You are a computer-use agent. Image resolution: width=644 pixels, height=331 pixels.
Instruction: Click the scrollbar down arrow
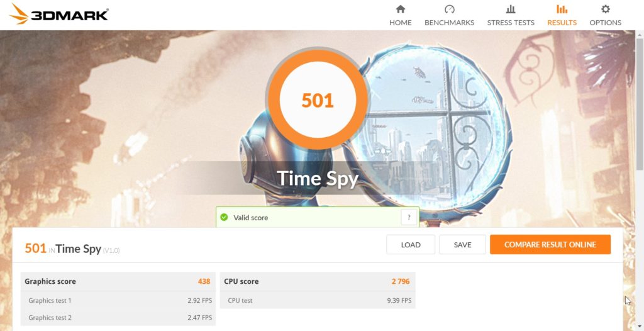[640, 327]
